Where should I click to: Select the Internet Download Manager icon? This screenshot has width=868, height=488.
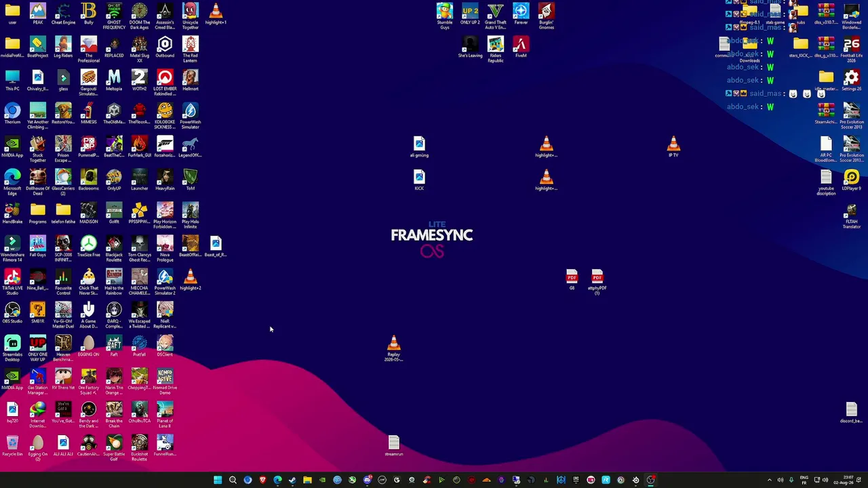[37, 415]
